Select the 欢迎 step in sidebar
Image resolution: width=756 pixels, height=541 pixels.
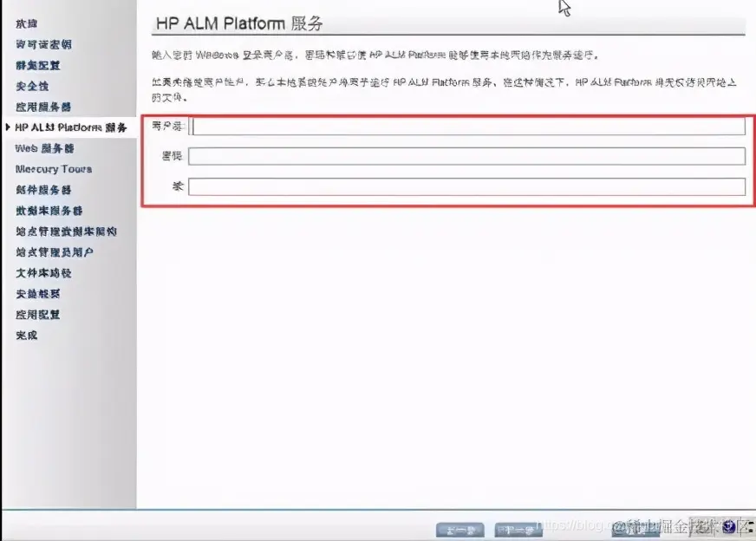[x=26, y=23]
